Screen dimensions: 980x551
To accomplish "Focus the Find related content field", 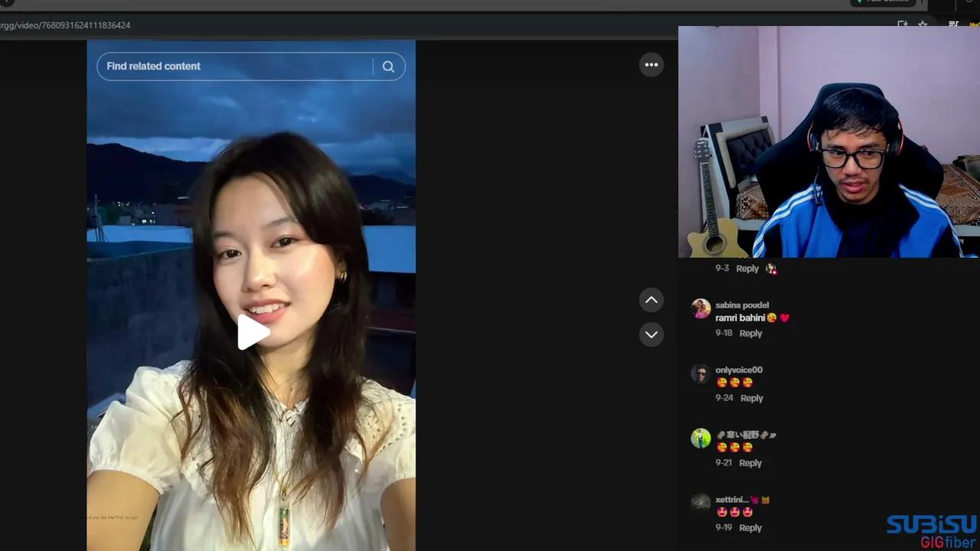I will [x=250, y=67].
